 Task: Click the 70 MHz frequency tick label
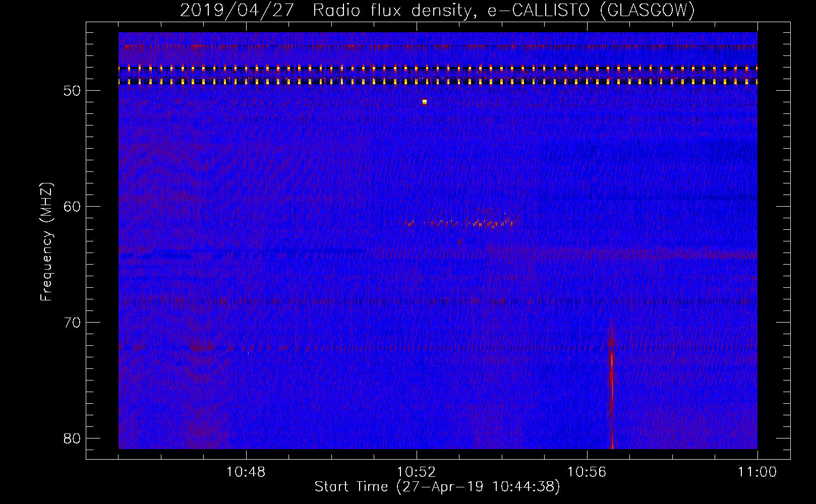point(72,323)
